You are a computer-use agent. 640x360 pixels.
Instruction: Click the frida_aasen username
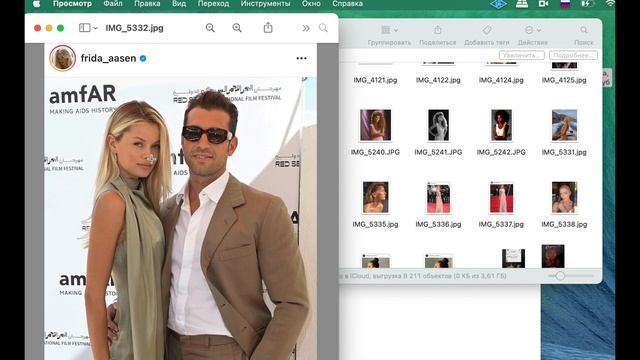pyautogui.click(x=108, y=58)
